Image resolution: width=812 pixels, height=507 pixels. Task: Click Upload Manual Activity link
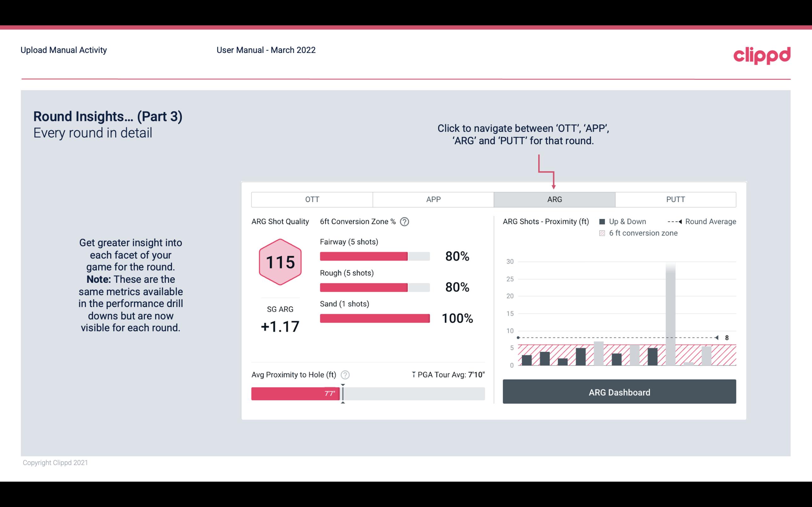click(x=63, y=50)
